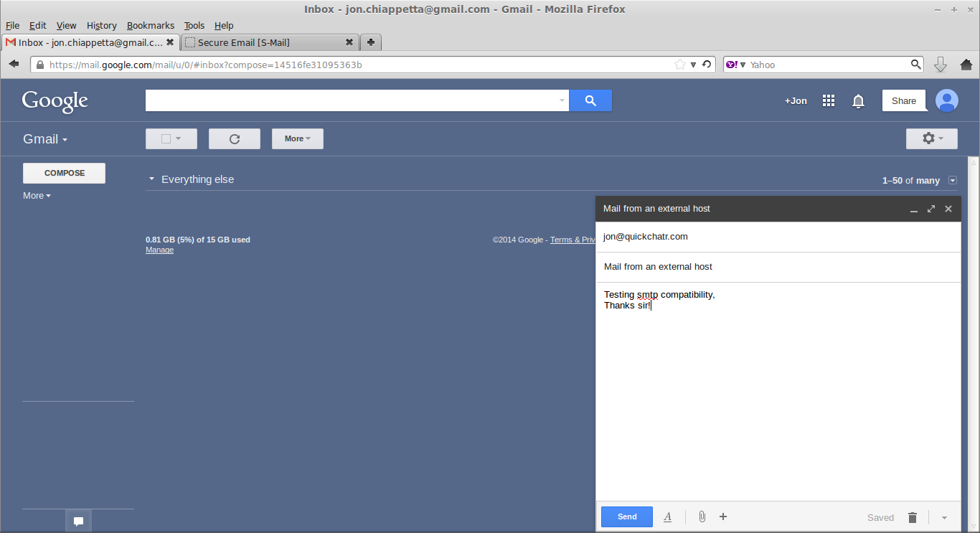Open the Terms link in footer

click(572, 240)
